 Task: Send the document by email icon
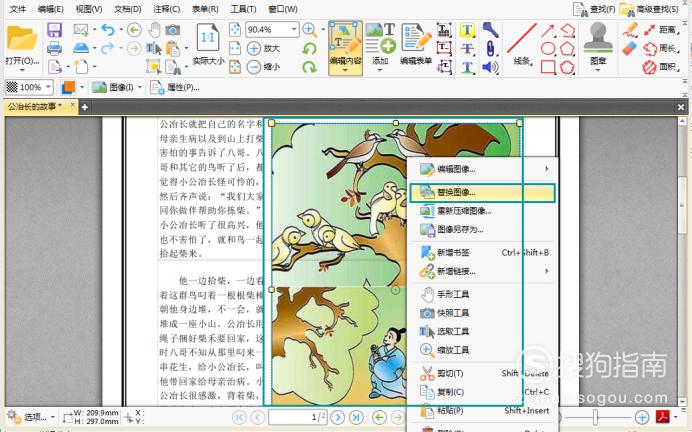point(80,30)
